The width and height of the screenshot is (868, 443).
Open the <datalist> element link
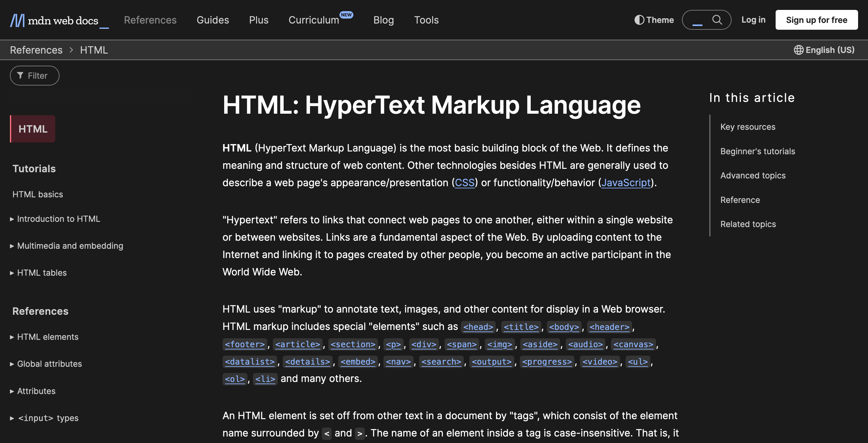click(250, 362)
